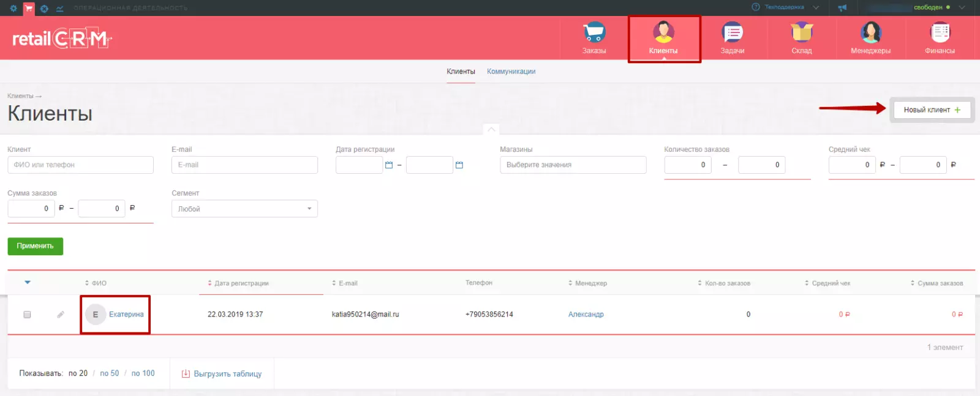Click the retailCRM logo
The image size is (980, 396).
tap(62, 39)
